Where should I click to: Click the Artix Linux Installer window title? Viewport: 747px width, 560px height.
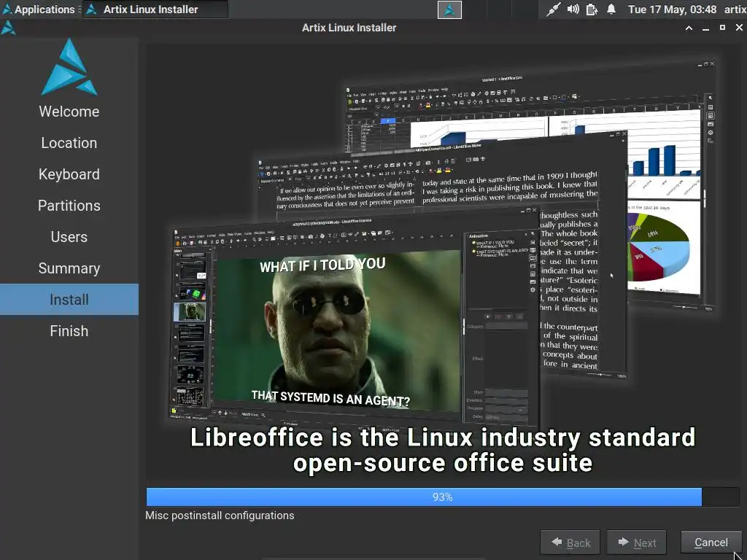click(x=349, y=28)
